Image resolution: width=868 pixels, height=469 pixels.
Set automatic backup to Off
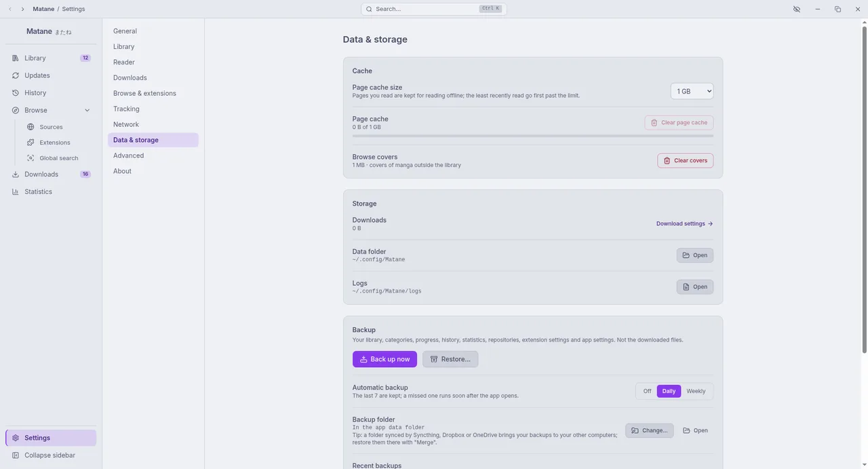[x=647, y=391]
